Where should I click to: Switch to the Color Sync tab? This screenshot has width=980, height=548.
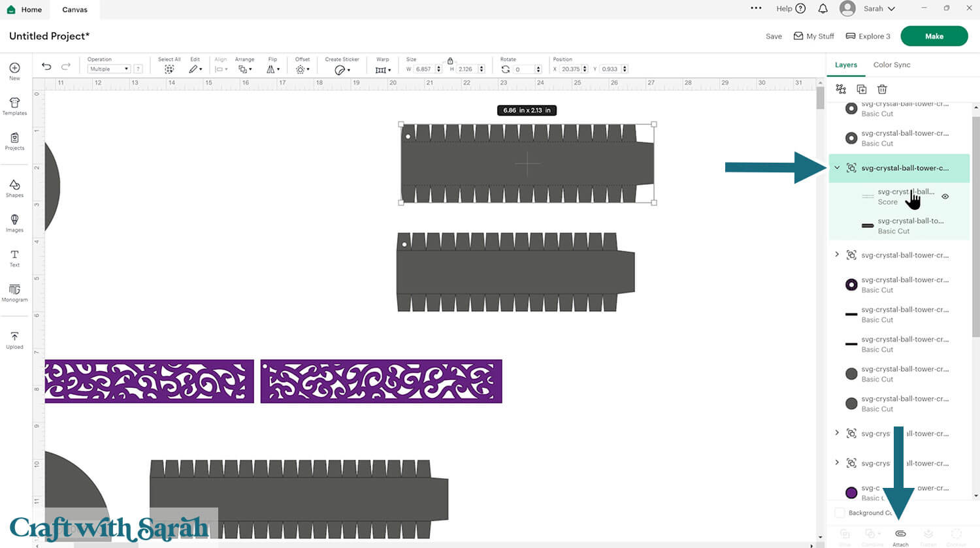click(892, 65)
